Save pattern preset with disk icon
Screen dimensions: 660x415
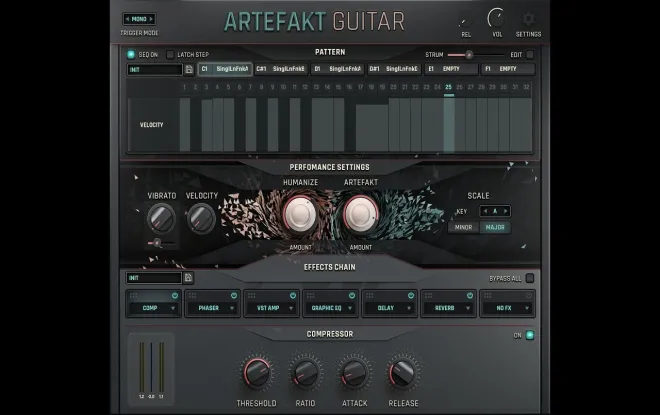[x=189, y=69]
